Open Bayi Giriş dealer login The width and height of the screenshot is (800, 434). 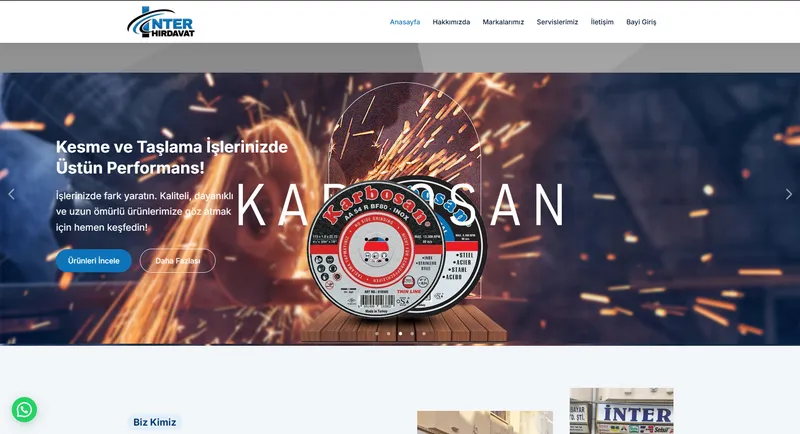(641, 21)
